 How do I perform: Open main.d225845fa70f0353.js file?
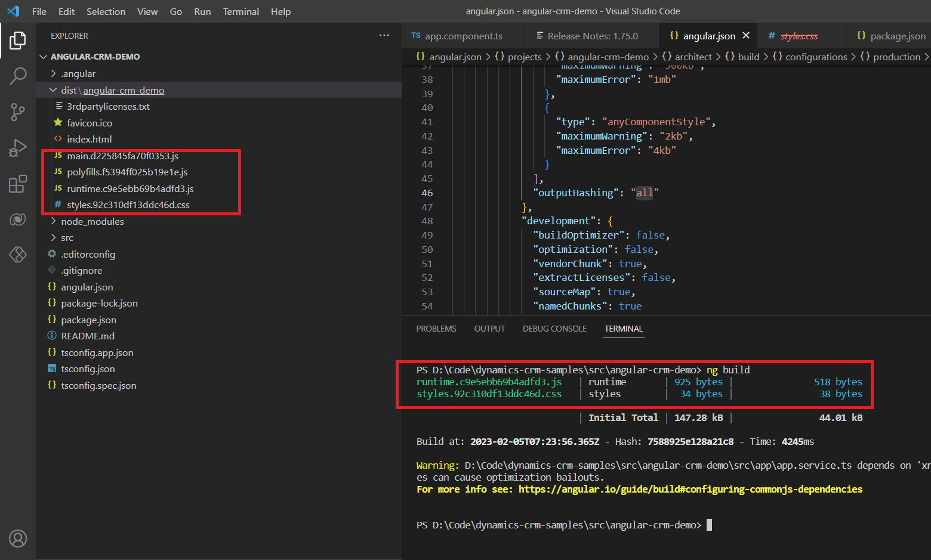click(122, 156)
